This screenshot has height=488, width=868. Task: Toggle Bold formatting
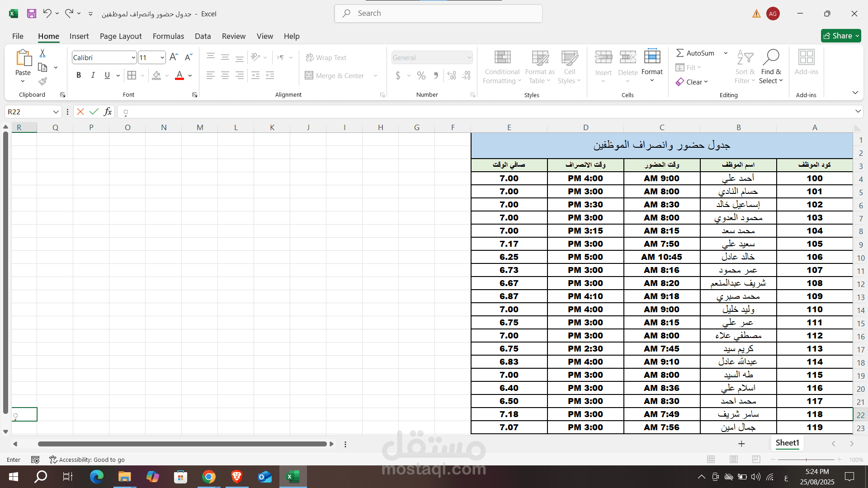pyautogui.click(x=79, y=75)
